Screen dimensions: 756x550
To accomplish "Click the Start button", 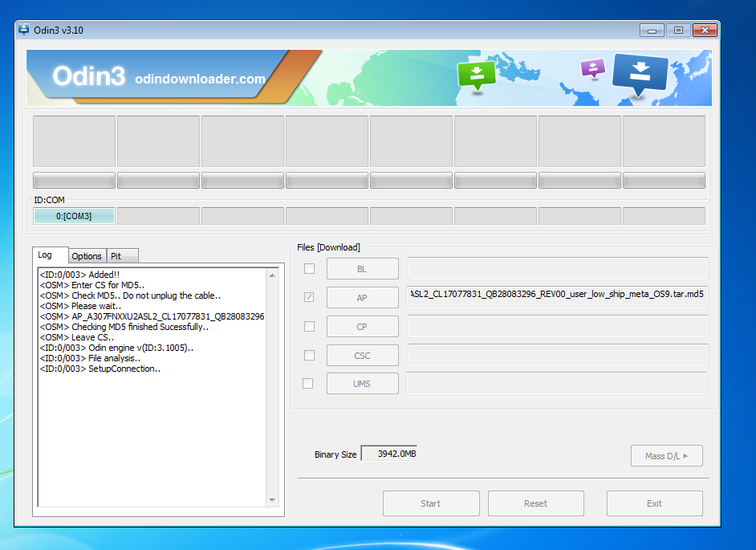I will [431, 503].
